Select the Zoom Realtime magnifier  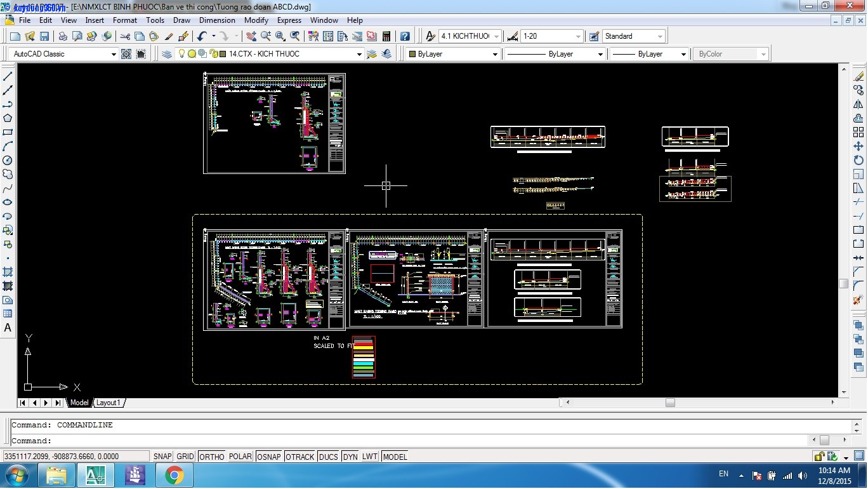tap(266, 36)
